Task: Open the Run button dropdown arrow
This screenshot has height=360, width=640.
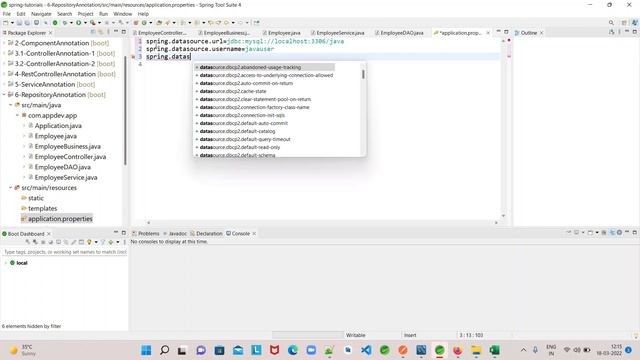Action: click(x=85, y=23)
